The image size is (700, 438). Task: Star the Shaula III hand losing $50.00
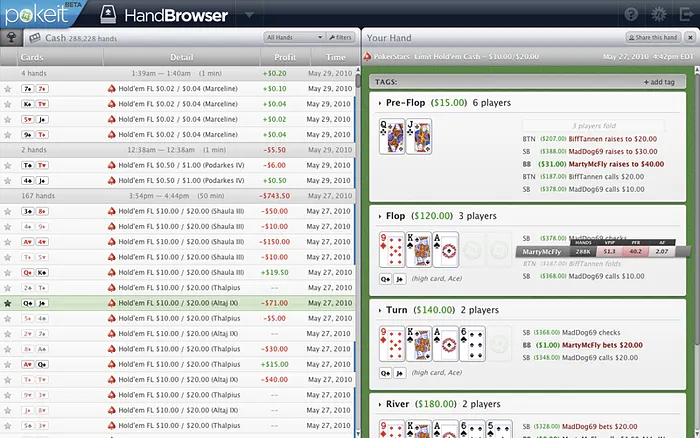coord(8,211)
